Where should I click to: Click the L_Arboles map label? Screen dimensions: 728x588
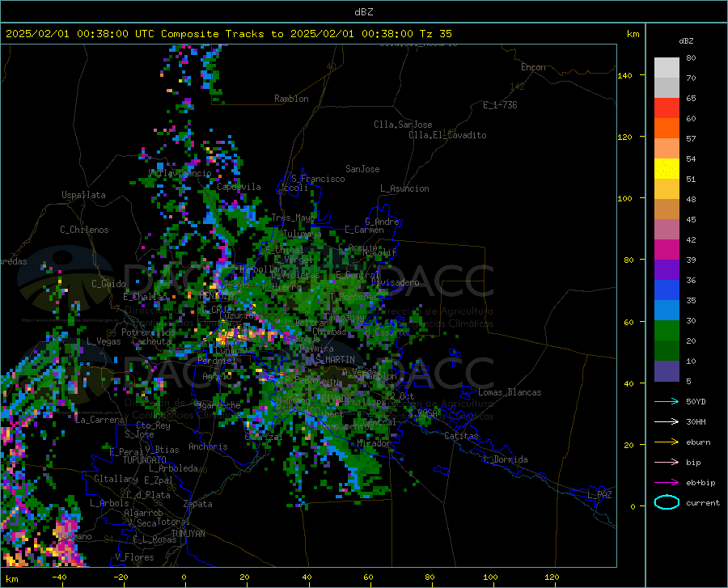tap(109, 503)
